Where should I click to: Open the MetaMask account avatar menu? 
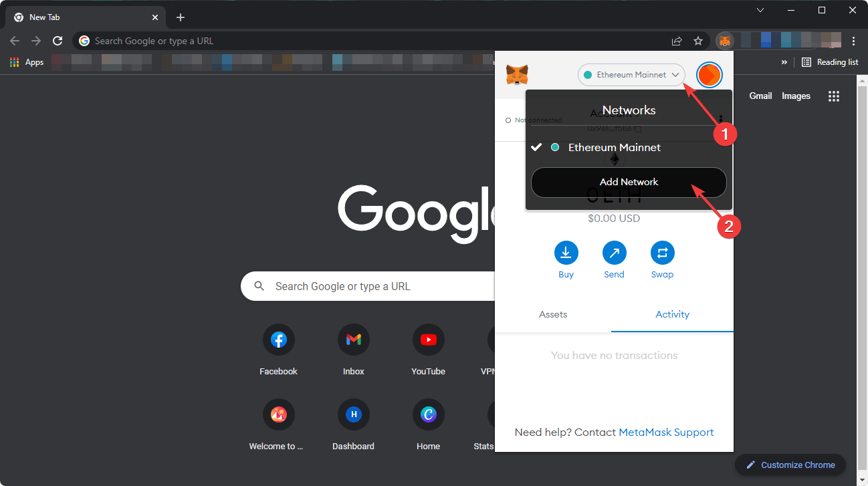[709, 75]
